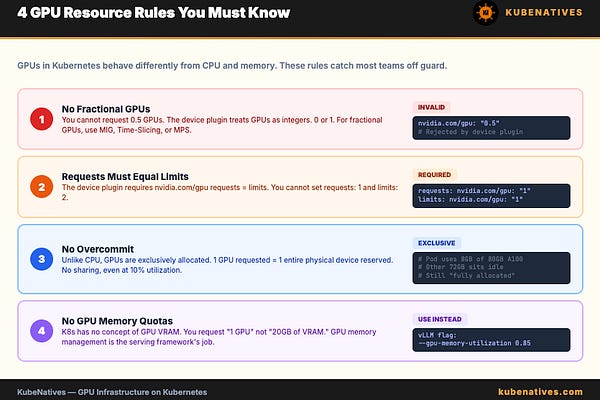Select the orange number 2 circle badge
Image resolution: width=600 pixels, height=400 pixels.
point(41,187)
